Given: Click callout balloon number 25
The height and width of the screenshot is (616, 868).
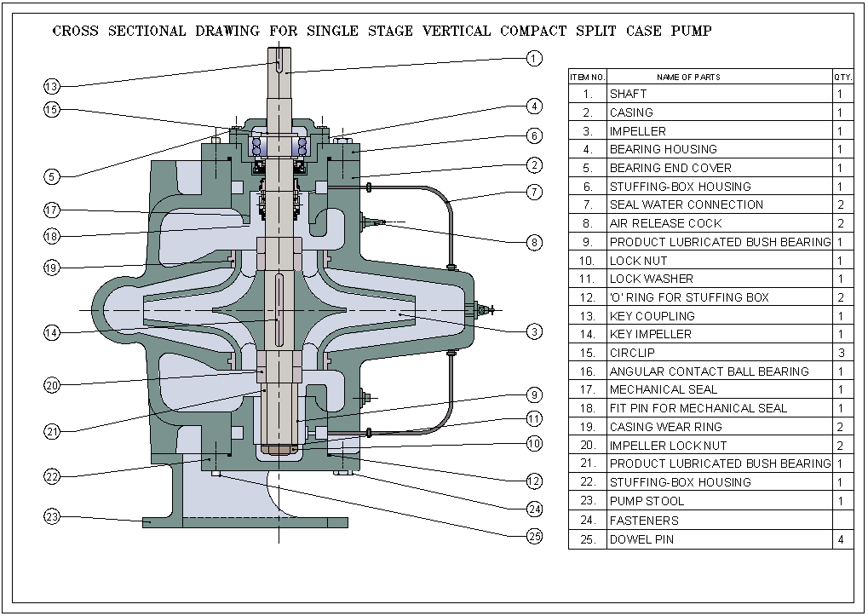Looking at the screenshot, I should 533,536.
